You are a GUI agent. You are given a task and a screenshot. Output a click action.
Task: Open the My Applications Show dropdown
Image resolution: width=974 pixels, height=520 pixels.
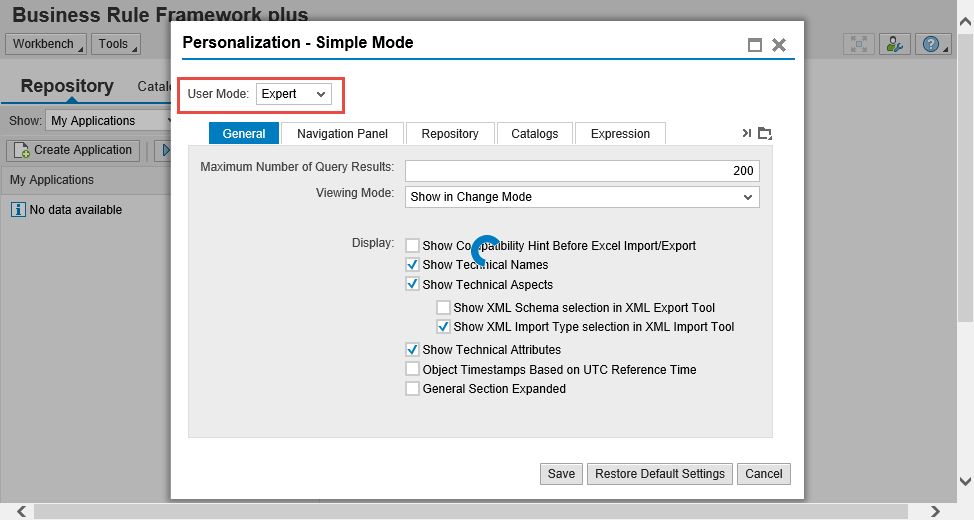pos(109,121)
